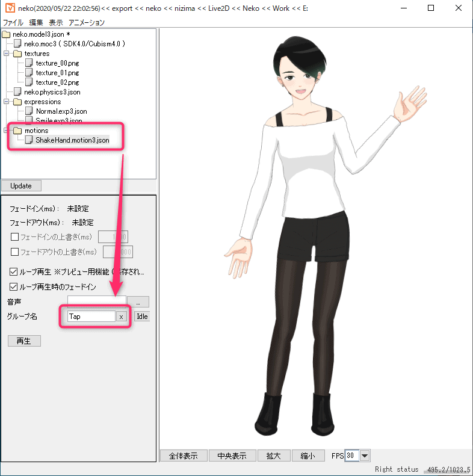Click the 再生 play button

coord(24,341)
